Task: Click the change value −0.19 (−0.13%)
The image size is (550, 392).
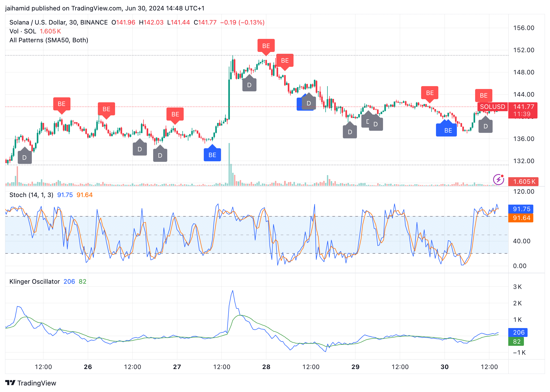Action: coord(242,22)
